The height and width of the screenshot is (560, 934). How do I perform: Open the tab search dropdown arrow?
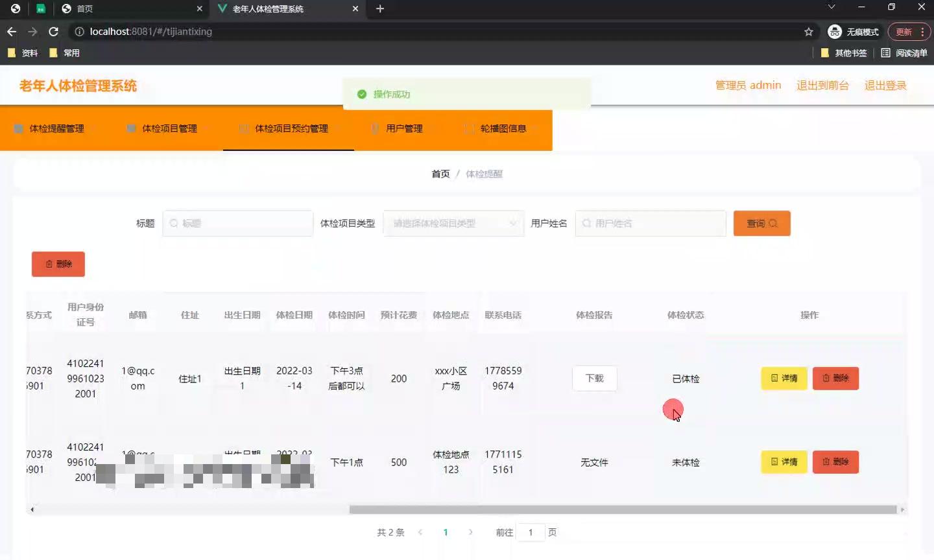(x=832, y=7)
